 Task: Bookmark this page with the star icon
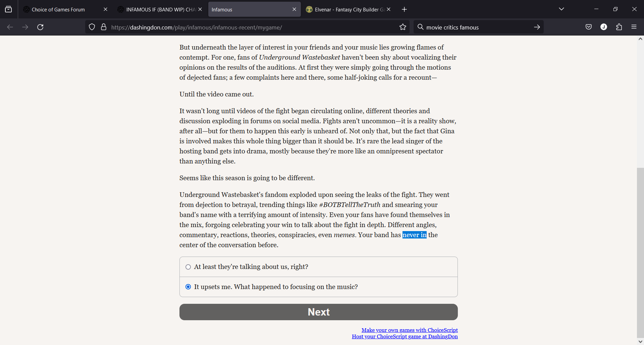pos(403,27)
